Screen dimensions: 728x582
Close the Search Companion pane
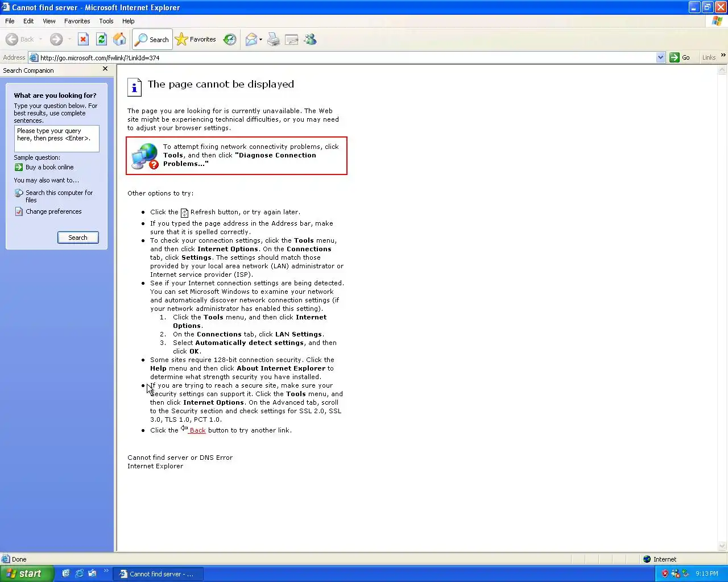coord(105,69)
